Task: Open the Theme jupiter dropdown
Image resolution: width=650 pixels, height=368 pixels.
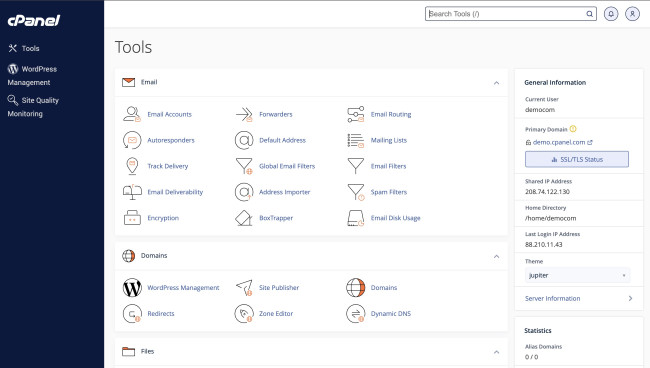Action: tap(577, 275)
